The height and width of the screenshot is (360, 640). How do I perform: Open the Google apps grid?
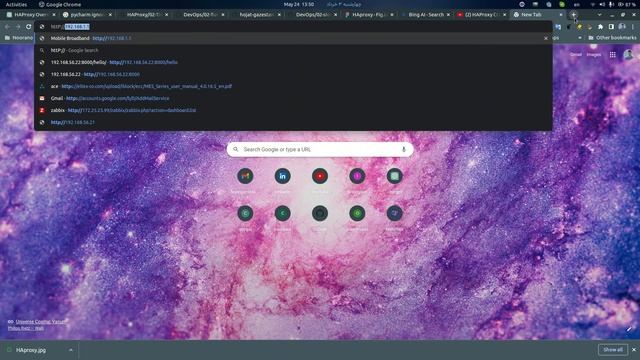(613, 55)
